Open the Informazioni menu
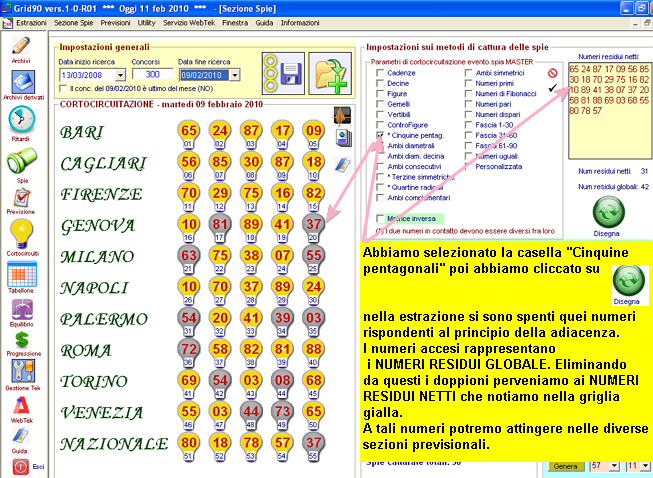 coord(300,23)
